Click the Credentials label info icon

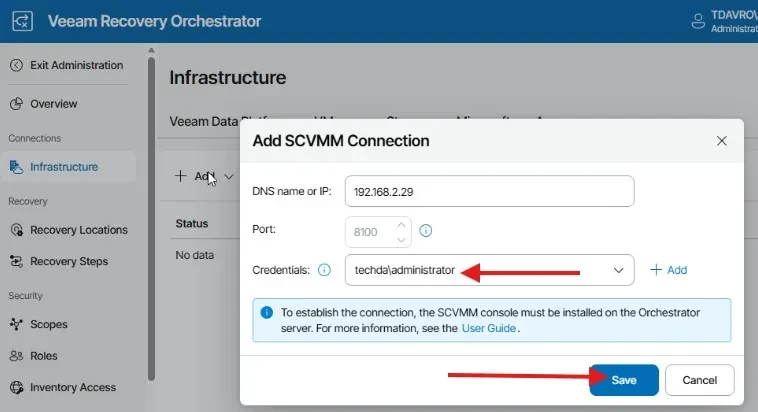[324, 270]
